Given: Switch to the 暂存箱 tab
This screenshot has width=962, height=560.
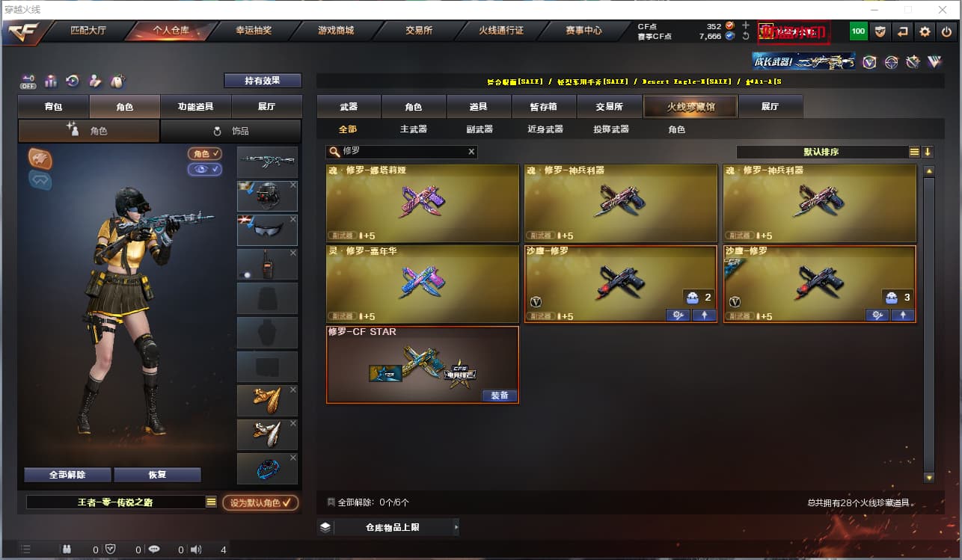Looking at the screenshot, I should click(x=545, y=107).
